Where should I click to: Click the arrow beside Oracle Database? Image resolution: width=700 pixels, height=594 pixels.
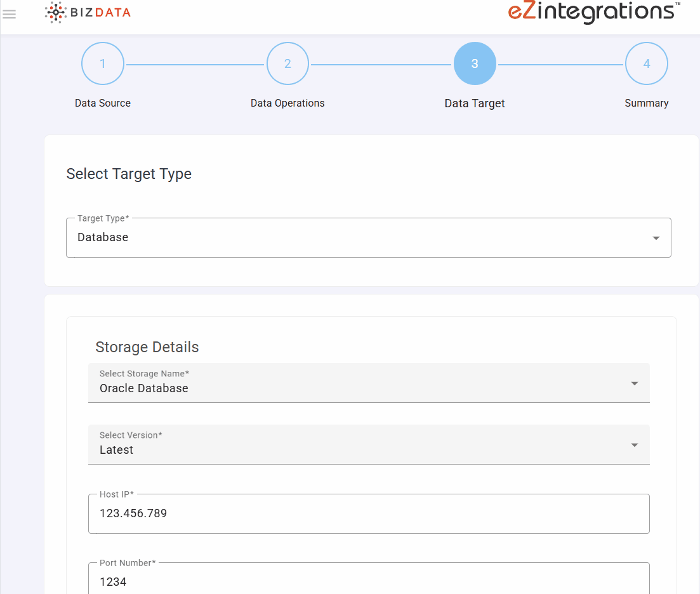pos(634,383)
